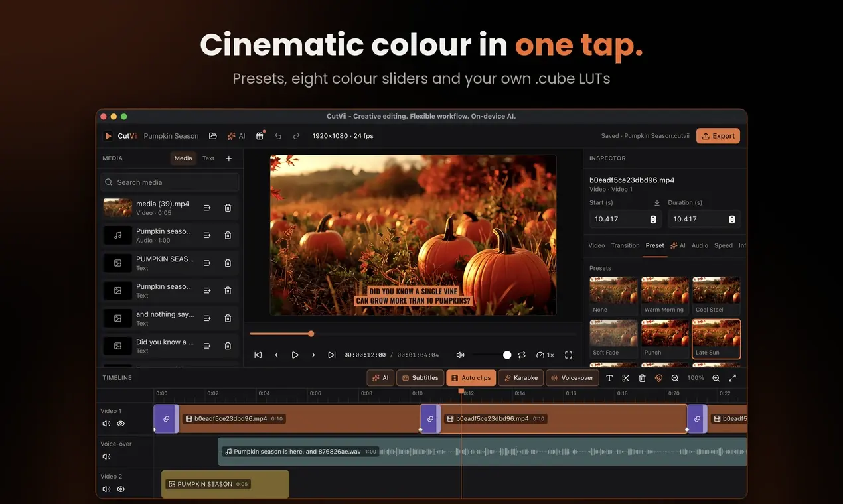Open the gift icon in top toolbar
Image resolution: width=843 pixels, height=504 pixels.
coord(260,136)
